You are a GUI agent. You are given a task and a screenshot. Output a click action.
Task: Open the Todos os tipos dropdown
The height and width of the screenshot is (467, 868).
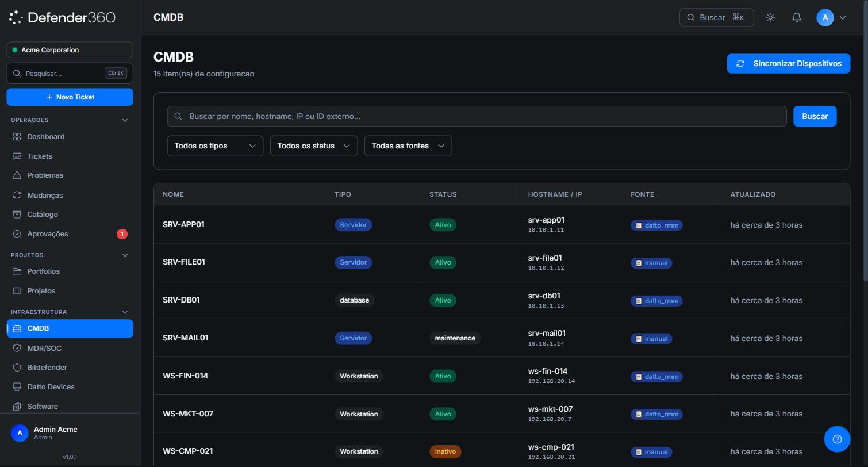(215, 146)
